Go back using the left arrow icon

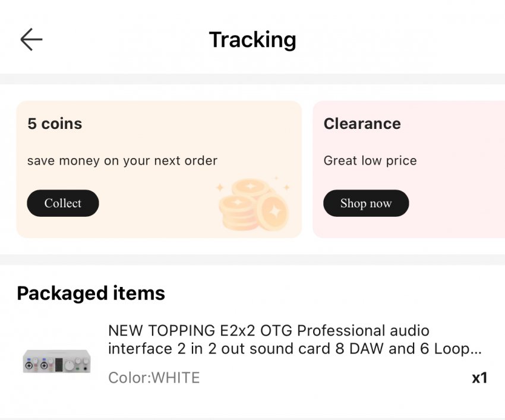tap(31, 39)
